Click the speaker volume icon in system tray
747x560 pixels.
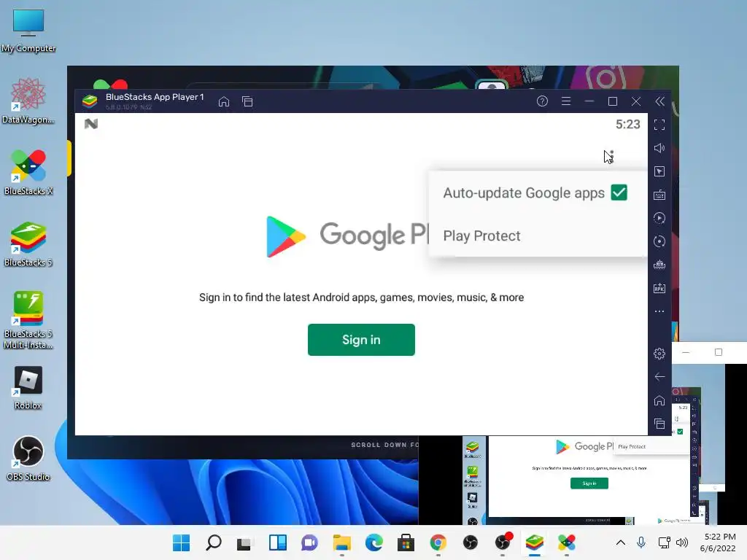pos(682,542)
